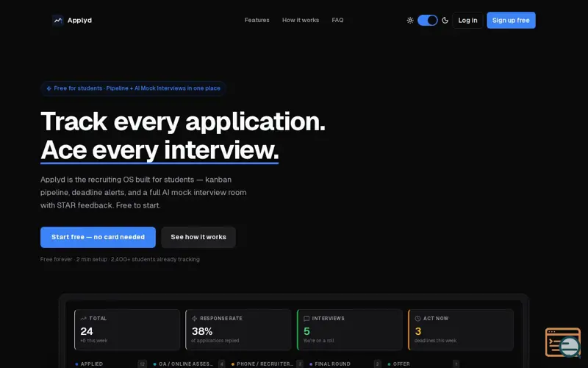
Task: Toggle the theme switch
Action: [428, 21]
